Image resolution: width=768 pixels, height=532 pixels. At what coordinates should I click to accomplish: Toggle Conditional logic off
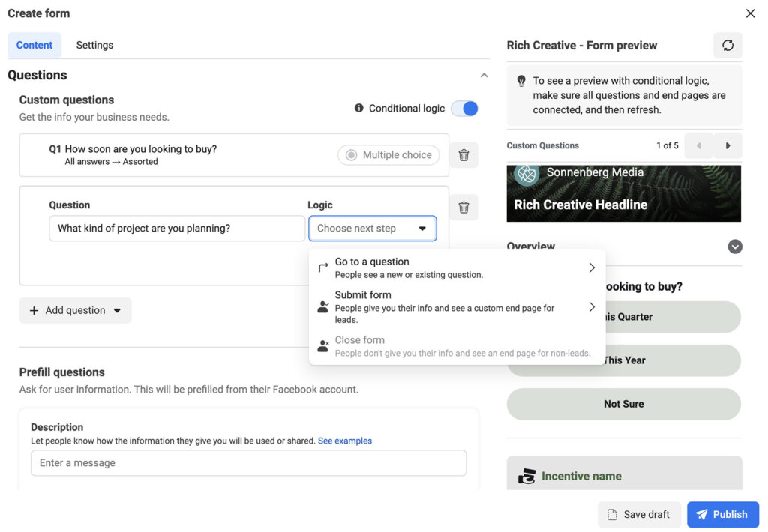(x=464, y=108)
